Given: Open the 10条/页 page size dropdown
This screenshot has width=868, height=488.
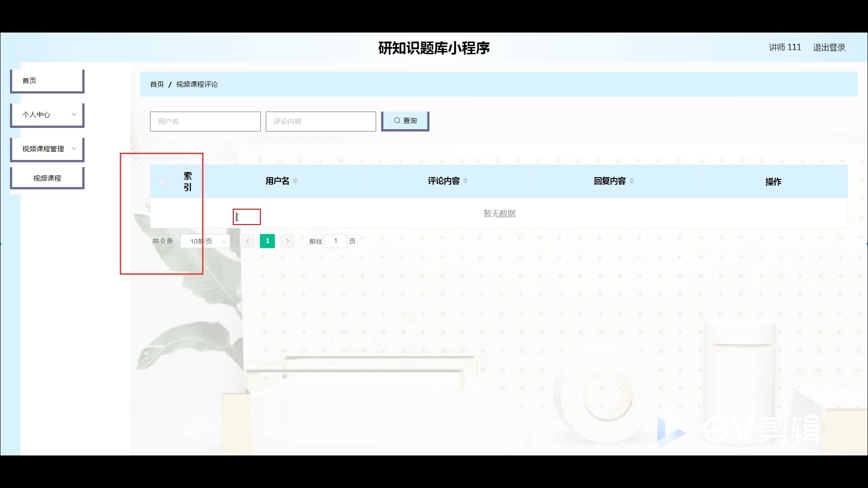Looking at the screenshot, I should pyautogui.click(x=206, y=241).
